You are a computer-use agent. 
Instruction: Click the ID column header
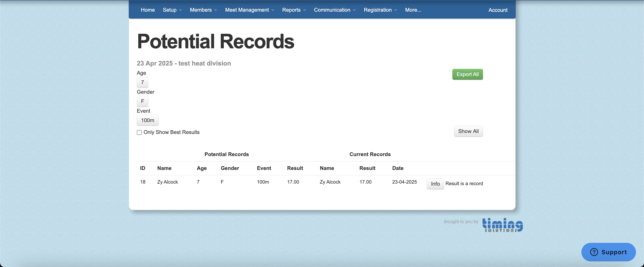coord(142,168)
